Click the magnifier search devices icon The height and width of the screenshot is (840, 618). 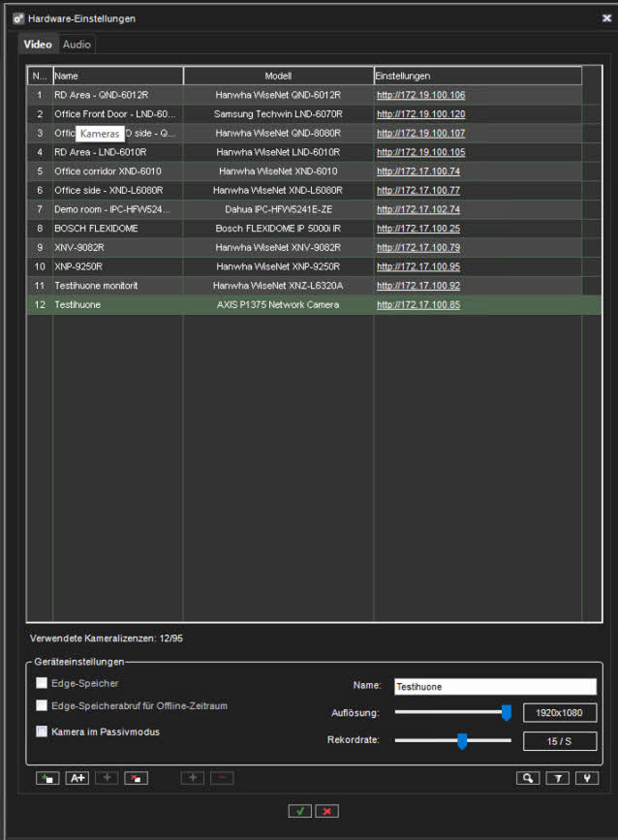[527, 778]
